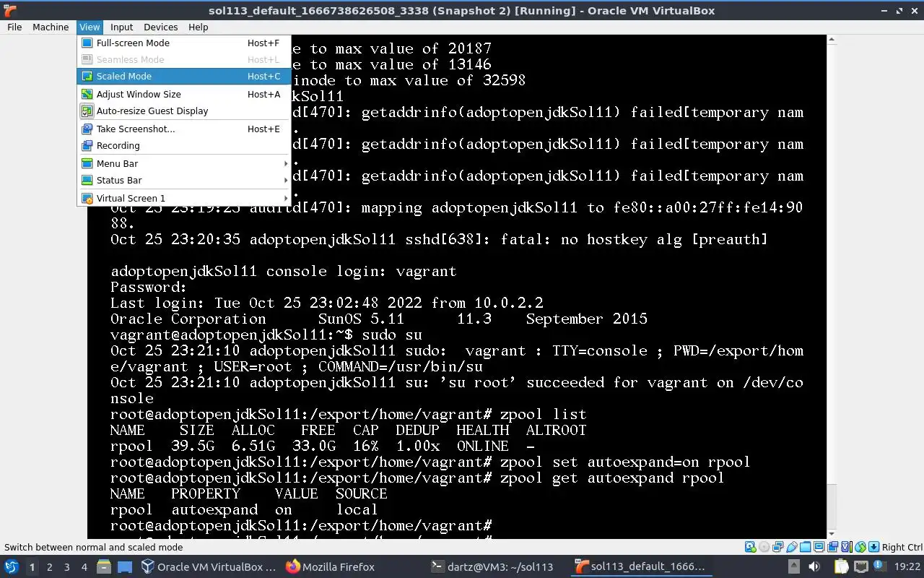Click status tip 'Switch between normal and scaled mode'
This screenshot has height=578, width=924.
click(x=94, y=547)
